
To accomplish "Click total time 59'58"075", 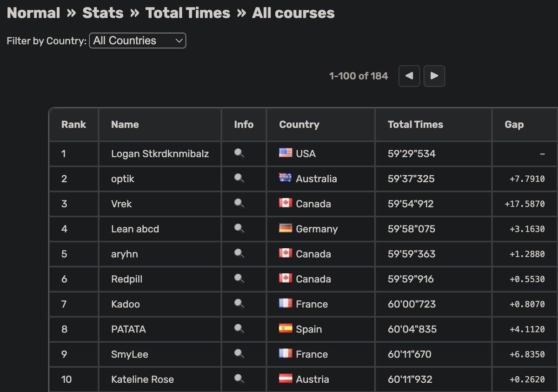I will pyautogui.click(x=411, y=229).
